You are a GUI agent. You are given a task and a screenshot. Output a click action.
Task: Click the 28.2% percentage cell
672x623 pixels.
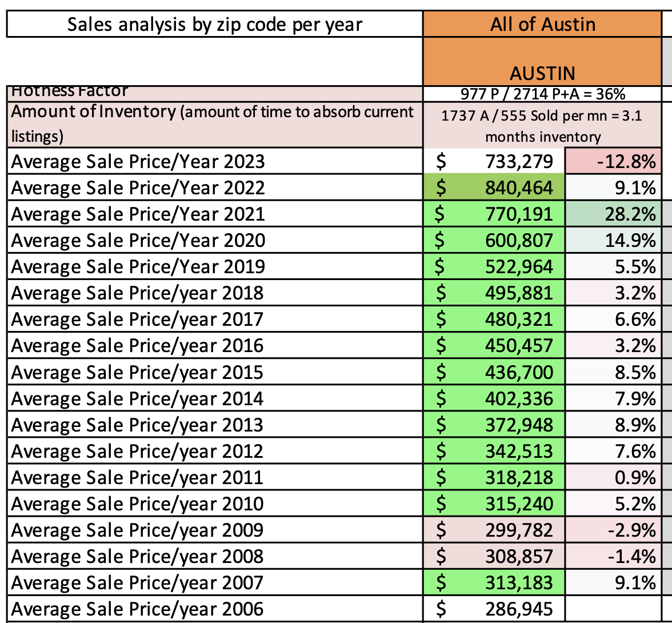[x=611, y=214]
